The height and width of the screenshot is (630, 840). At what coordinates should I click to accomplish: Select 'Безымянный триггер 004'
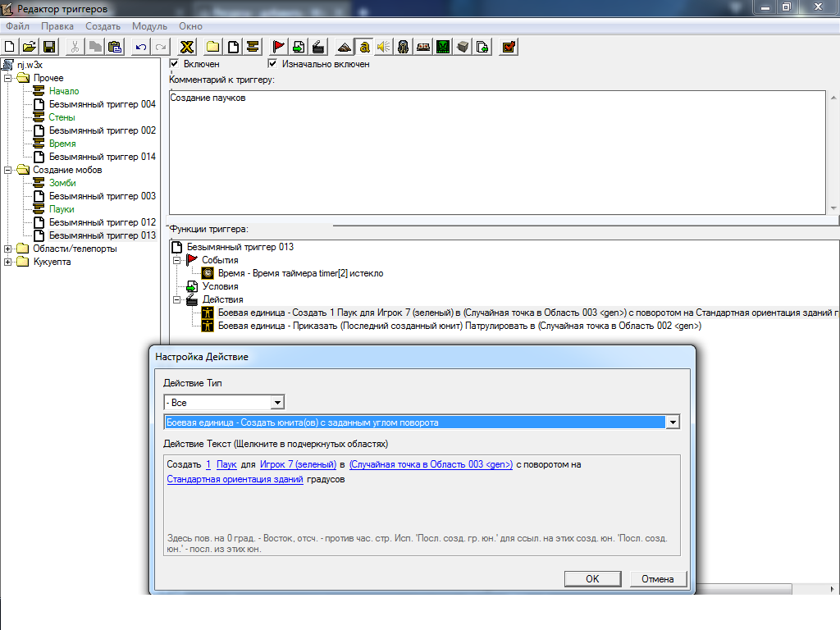pos(103,104)
